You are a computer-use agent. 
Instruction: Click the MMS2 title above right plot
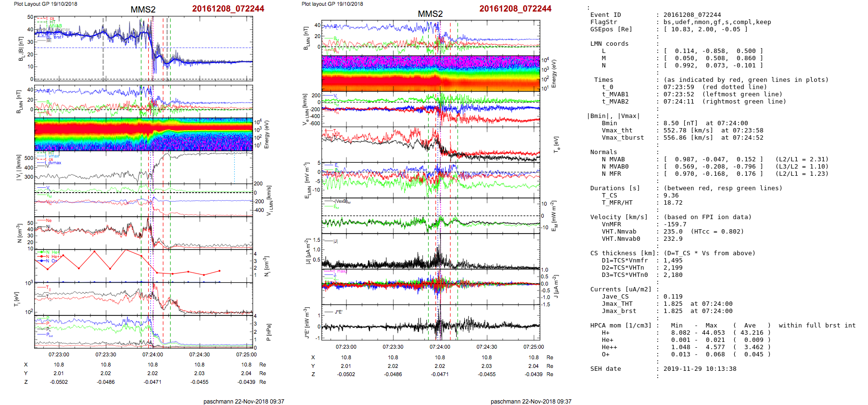430,14
